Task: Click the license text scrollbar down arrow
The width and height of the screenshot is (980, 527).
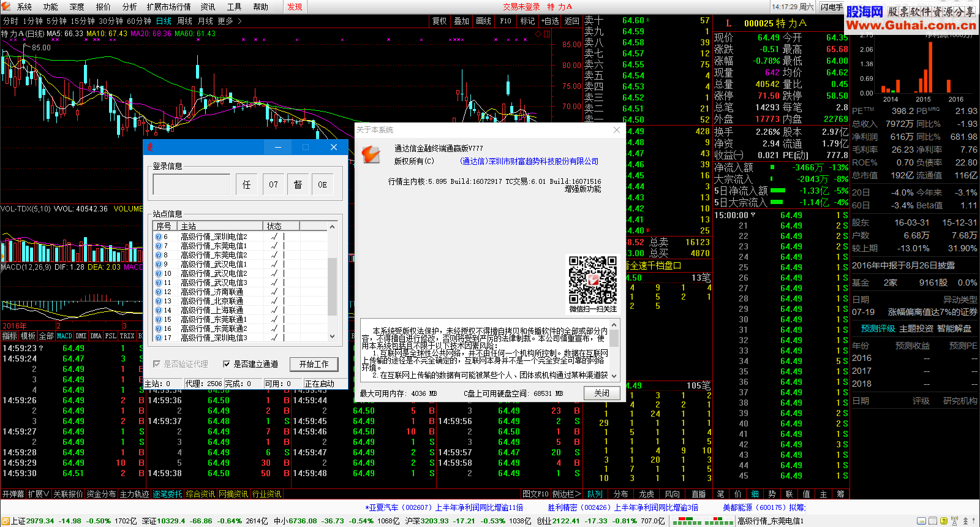Action: tap(614, 376)
